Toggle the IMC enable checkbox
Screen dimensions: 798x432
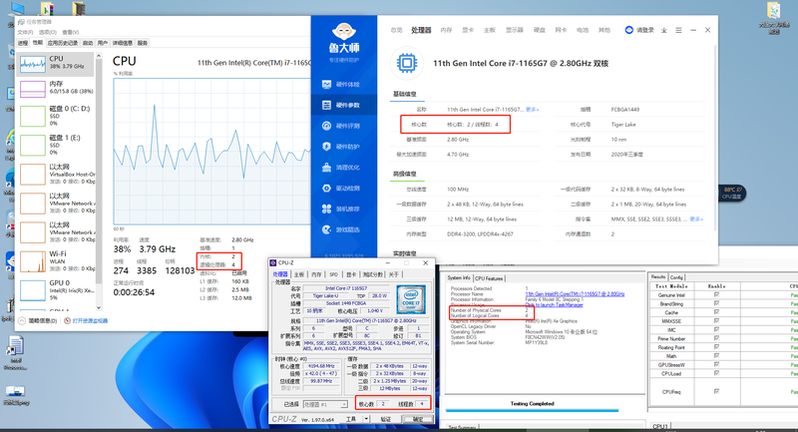(x=716, y=330)
